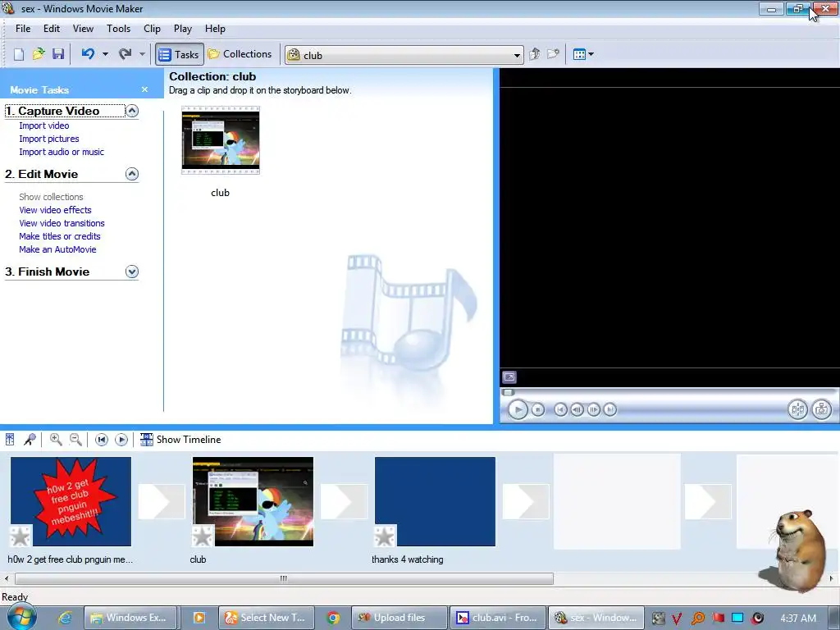840x630 pixels.
Task: Click Make titles or credits link
Action: pos(59,236)
